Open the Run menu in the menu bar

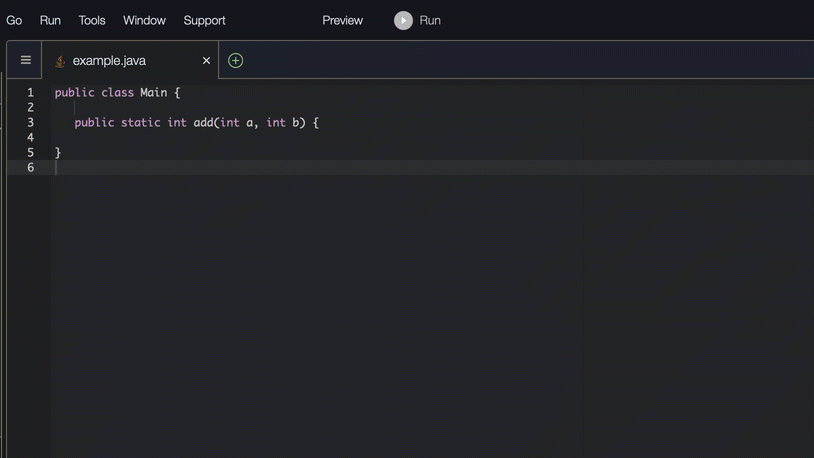(x=50, y=20)
